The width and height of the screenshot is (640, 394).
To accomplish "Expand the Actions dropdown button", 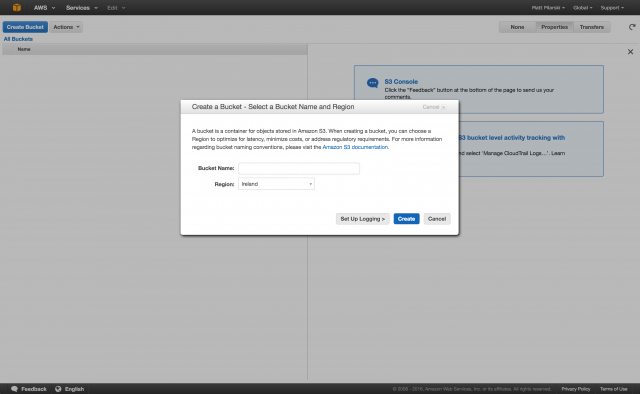I will tap(66, 27).
